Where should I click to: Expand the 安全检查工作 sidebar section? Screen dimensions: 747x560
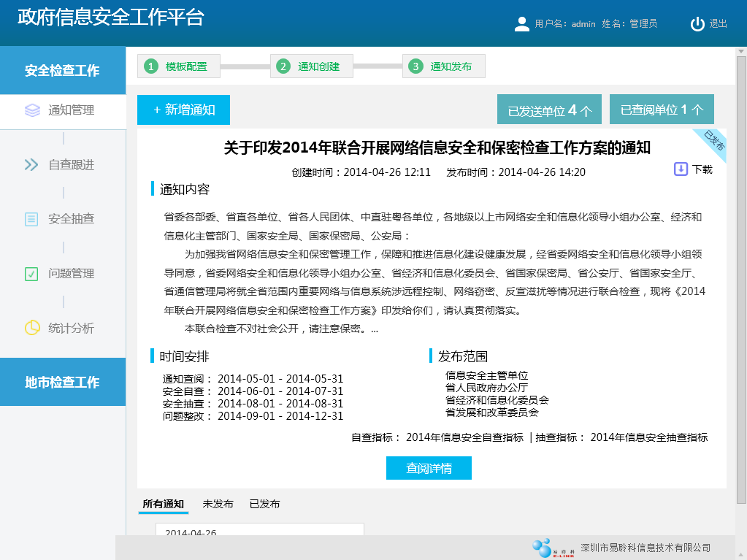click(x=63, y=71)
